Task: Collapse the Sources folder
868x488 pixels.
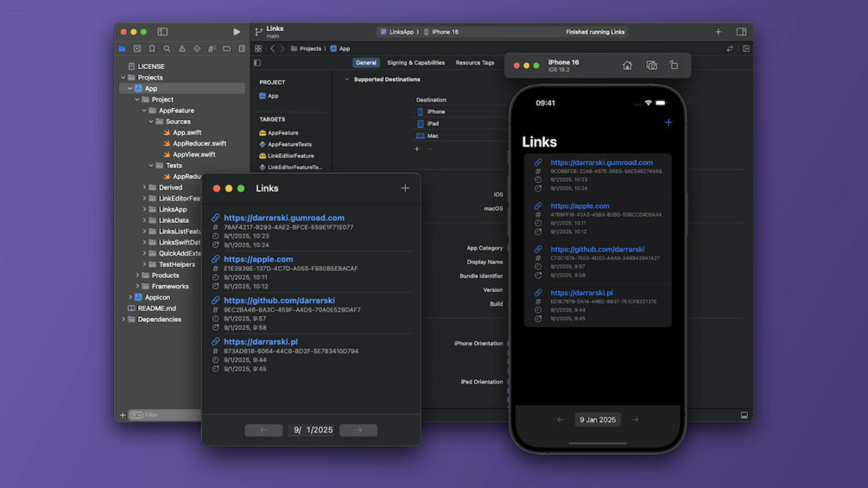Action: (151, 122)
